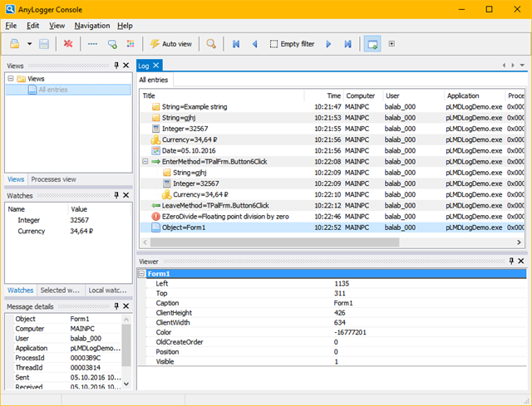Toggle the Empty filter option
Viewport: 532px width, 406px height.
[291, 43]
